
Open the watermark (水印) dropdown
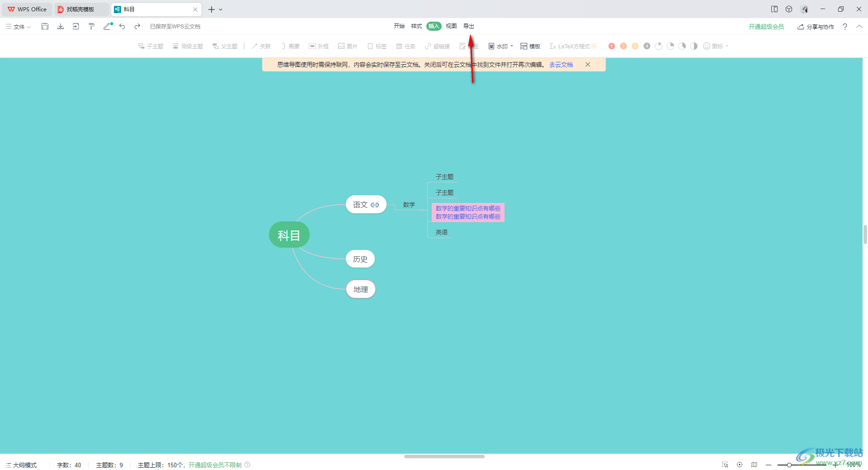coord(500,46)
